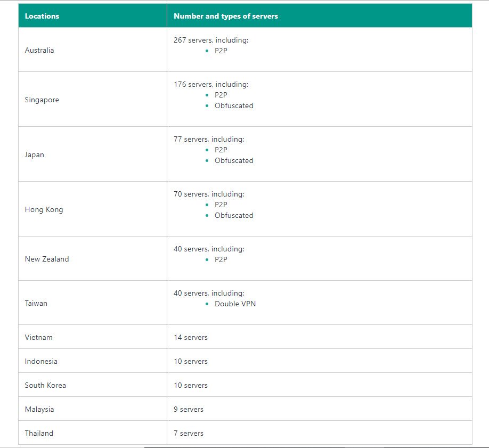Screen dimensions: 489x448
Task: Click the "267 servers, including:" text
Action: [x=211, y=40]
